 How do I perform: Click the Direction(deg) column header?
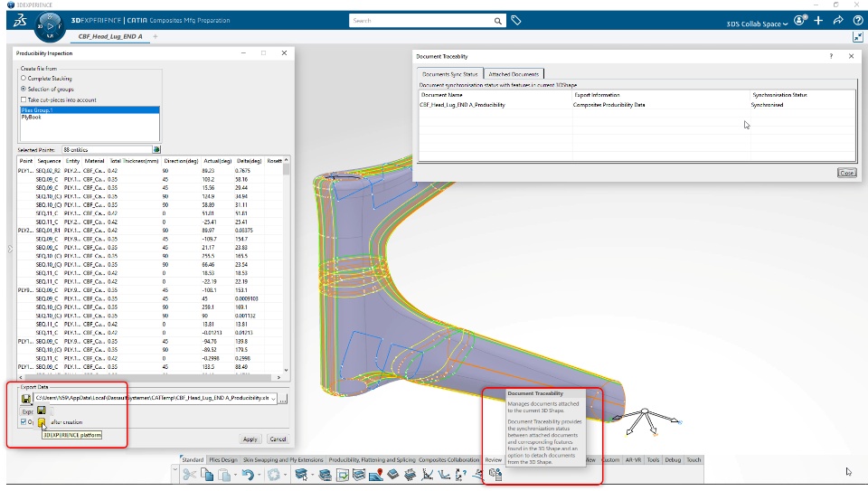tap(181, 161)
